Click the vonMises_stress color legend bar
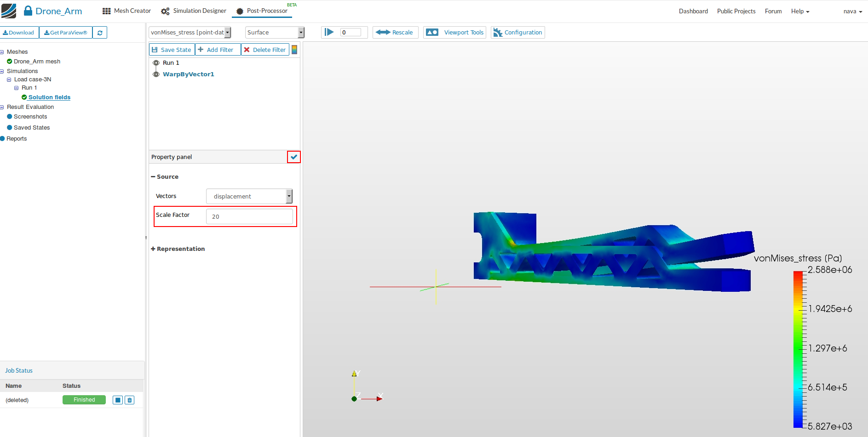868x437 pixels. [x=798, y=350]
